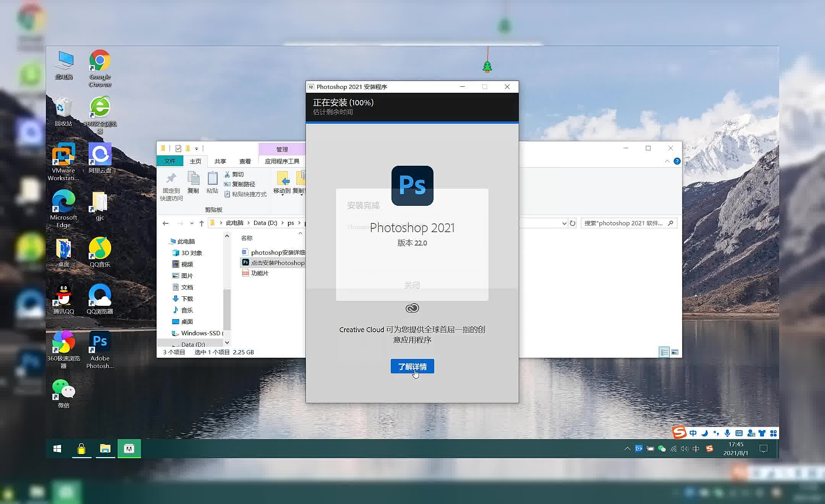This screenshot has width=825, height=504.
Task: Open address bar history dropdown
Action: [x=564, y=223]
